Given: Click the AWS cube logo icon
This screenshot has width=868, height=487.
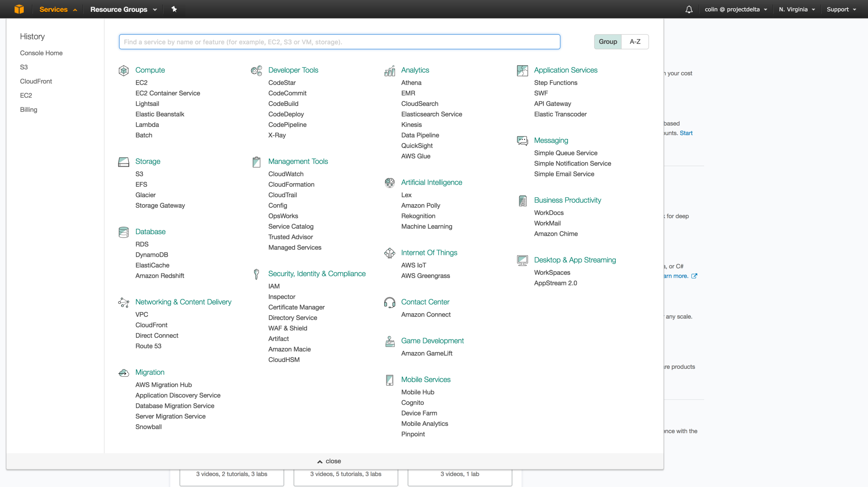Looking at the screenshot, I should tap(19, 9).
